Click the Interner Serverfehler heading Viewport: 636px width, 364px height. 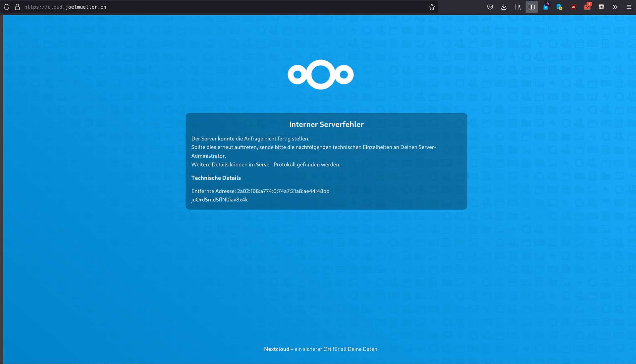click(326, 125)
